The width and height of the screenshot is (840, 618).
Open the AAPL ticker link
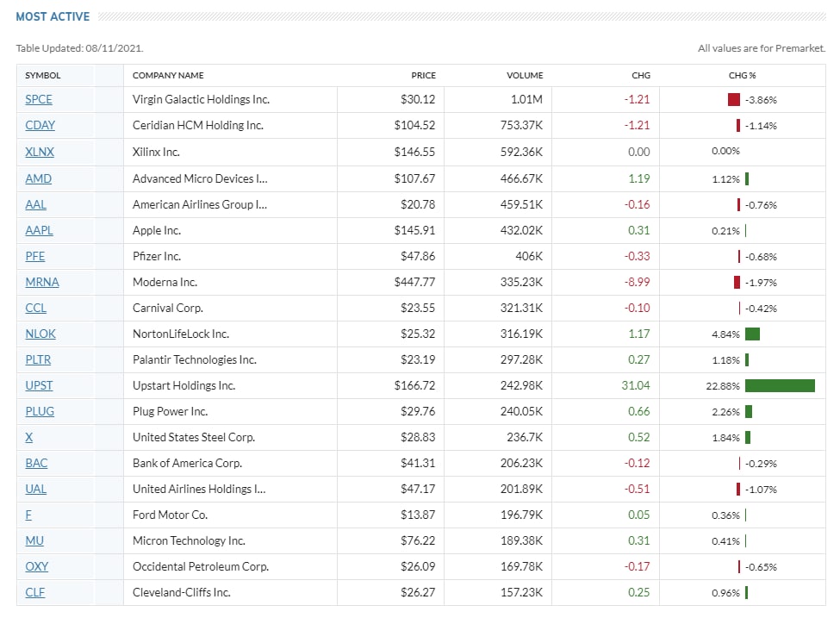tap(39, 230)
